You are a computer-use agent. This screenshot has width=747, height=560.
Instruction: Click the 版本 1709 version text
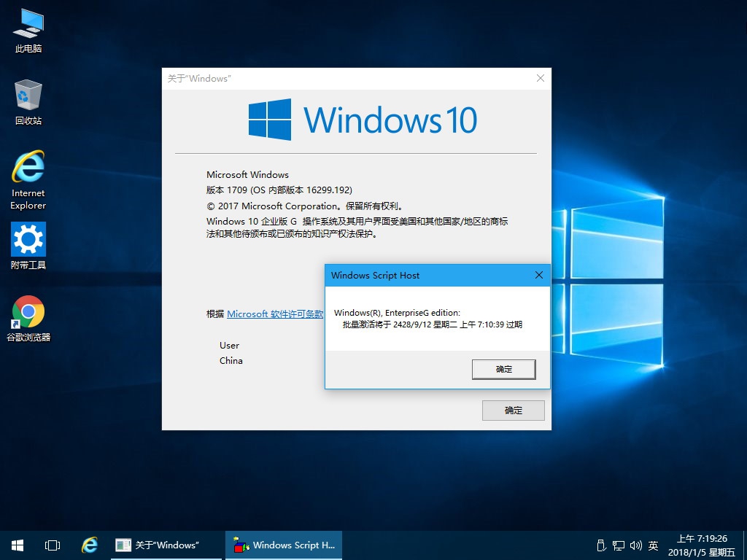pos(279,190)
